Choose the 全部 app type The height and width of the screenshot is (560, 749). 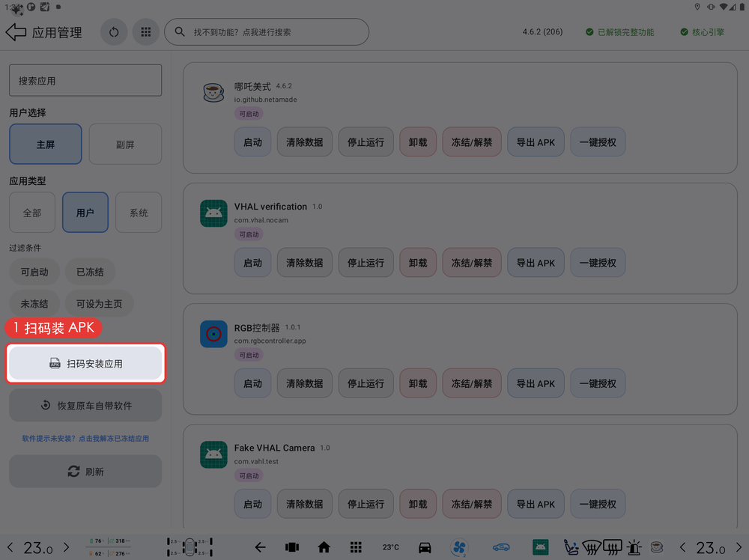click(32, 213)
